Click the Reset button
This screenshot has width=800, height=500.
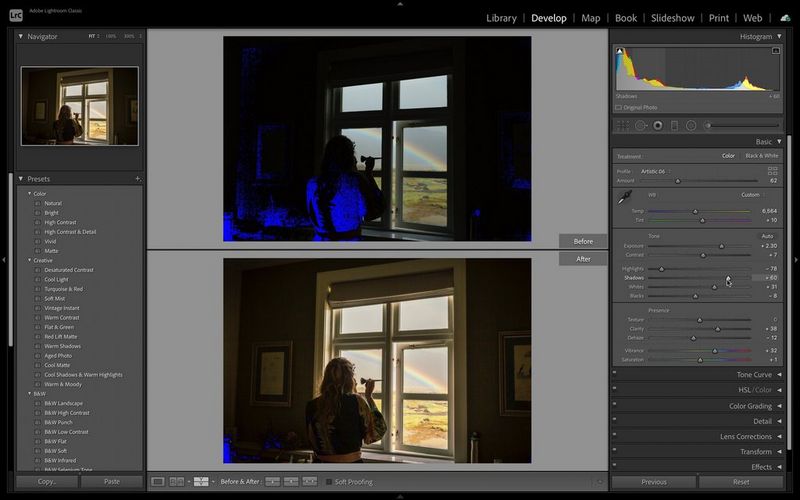tap(741, 482)
